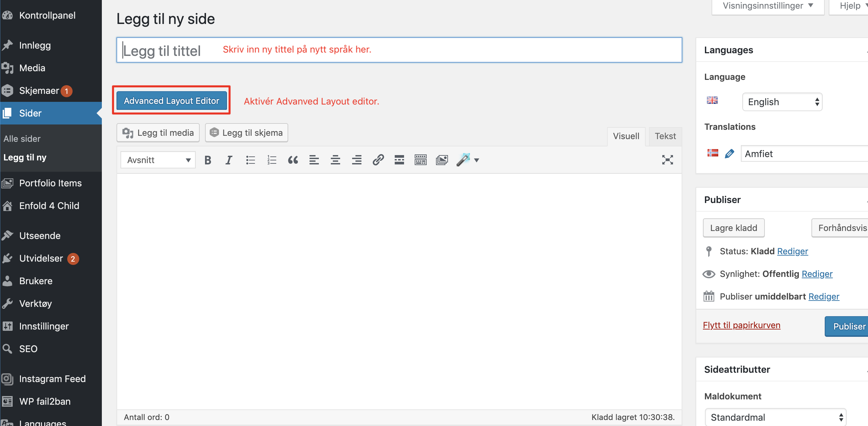The image size is (868, 426).
Task: Insert a numbered list
Action: point(272,160)
